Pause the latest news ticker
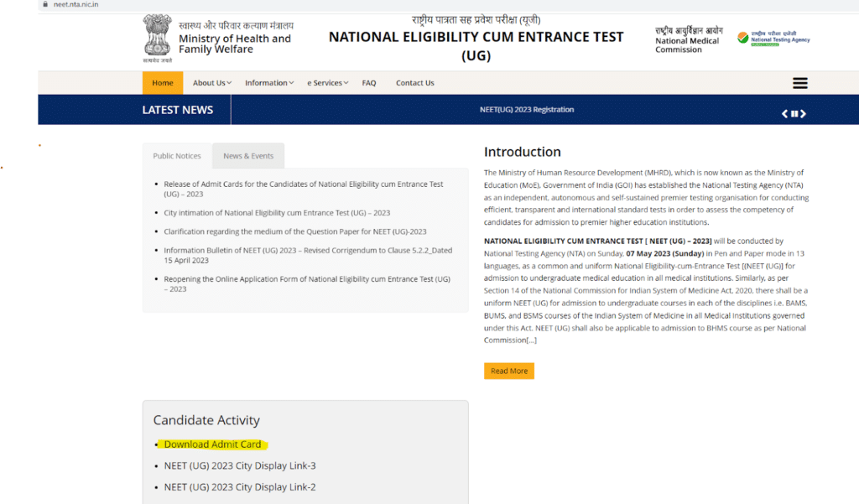The width and height of the screenshot is (859, 504). click(794, 113)
